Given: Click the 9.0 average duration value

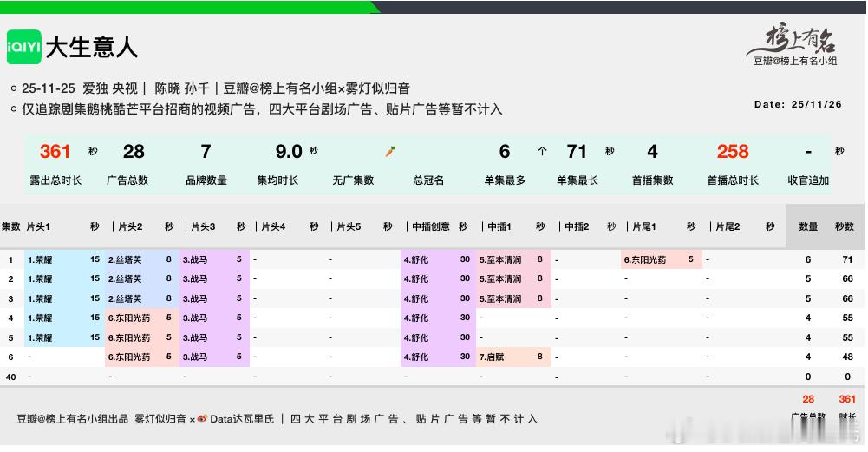Looking at the screenshot, I should pyautogui.click(x=289, y=151).
